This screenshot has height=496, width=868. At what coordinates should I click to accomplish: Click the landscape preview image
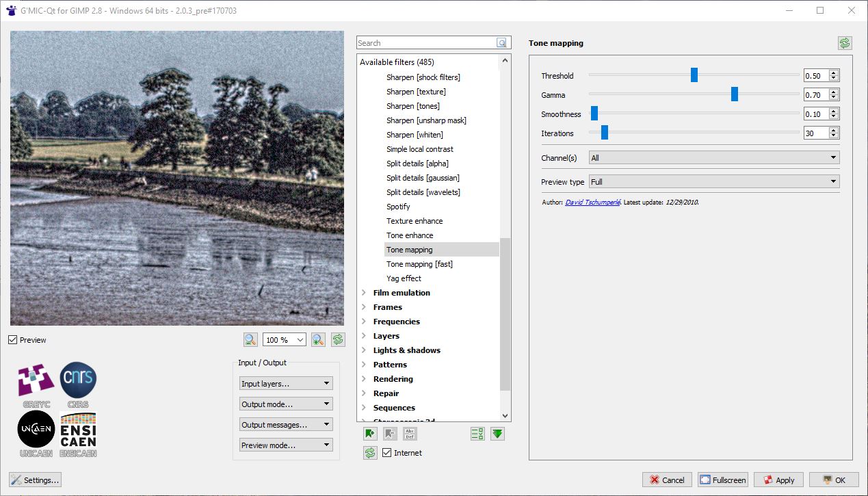pos(177,178)
